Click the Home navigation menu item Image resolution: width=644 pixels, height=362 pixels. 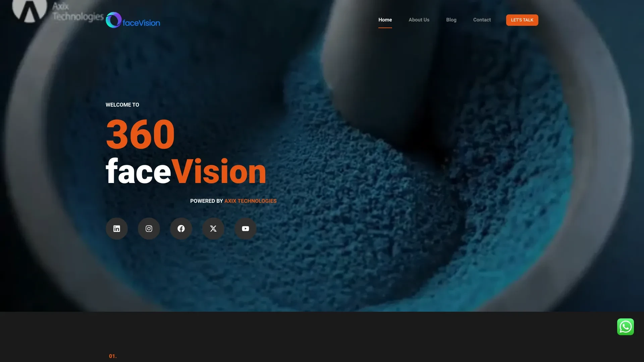385,20
